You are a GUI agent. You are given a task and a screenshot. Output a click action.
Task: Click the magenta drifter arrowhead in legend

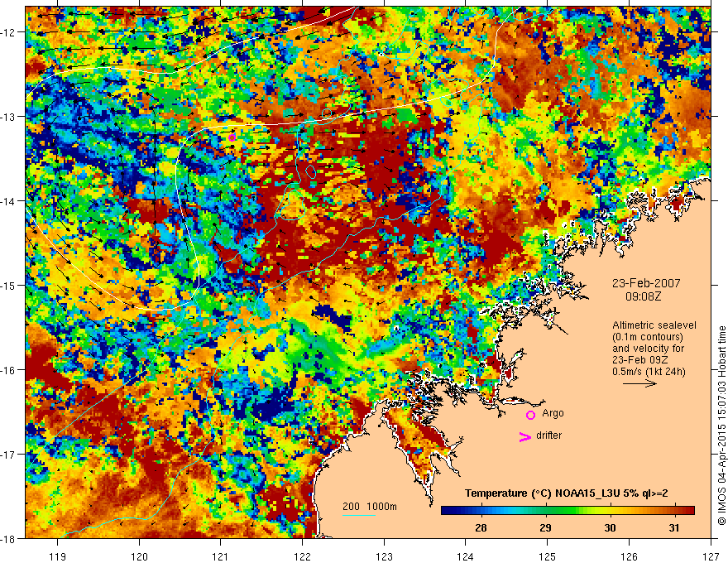tap(524, 436)
